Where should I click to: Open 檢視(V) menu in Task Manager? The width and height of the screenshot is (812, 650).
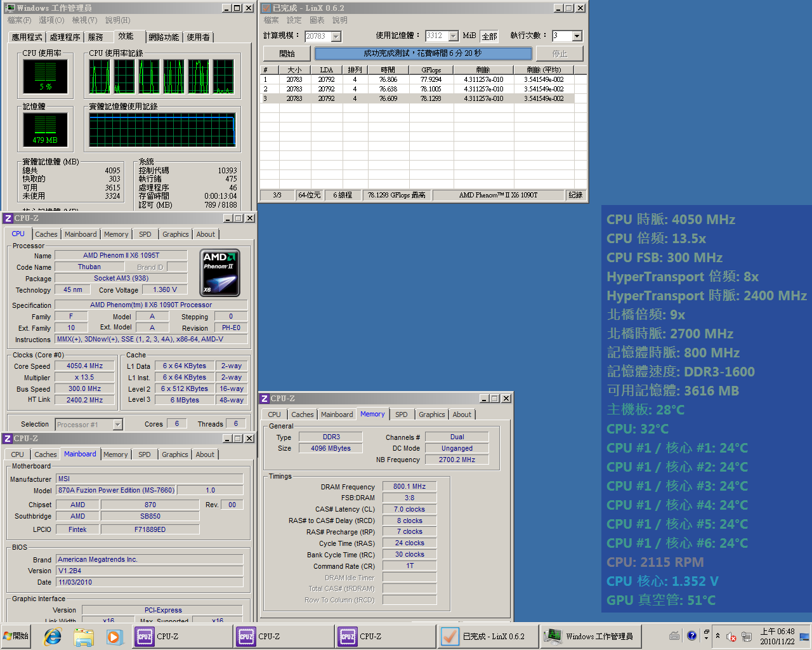point(84,20)
